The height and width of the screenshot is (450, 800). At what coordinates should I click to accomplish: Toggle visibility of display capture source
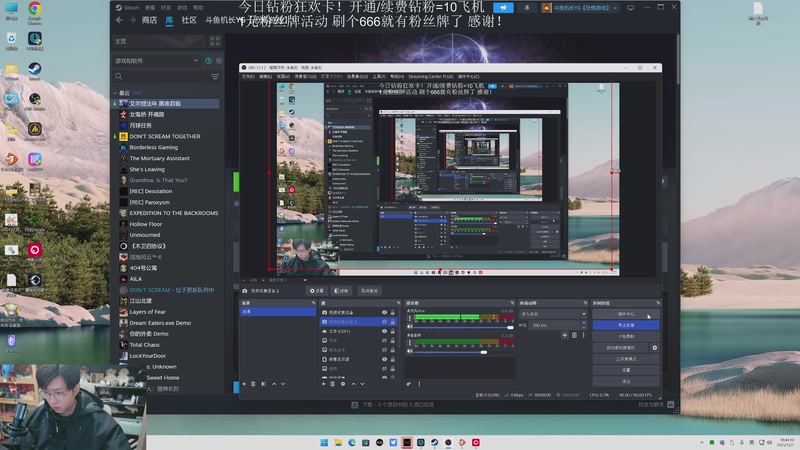click(x=384, y=359)
